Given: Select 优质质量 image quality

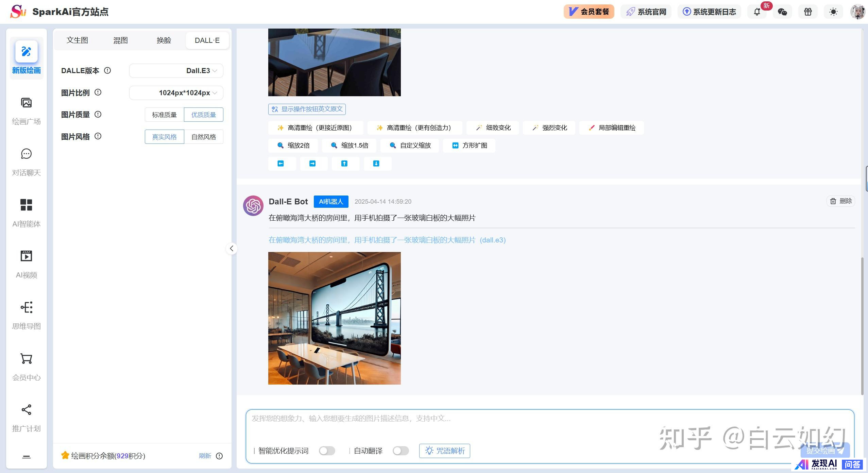Looking at the screenshot, I should tap(204, 115).
